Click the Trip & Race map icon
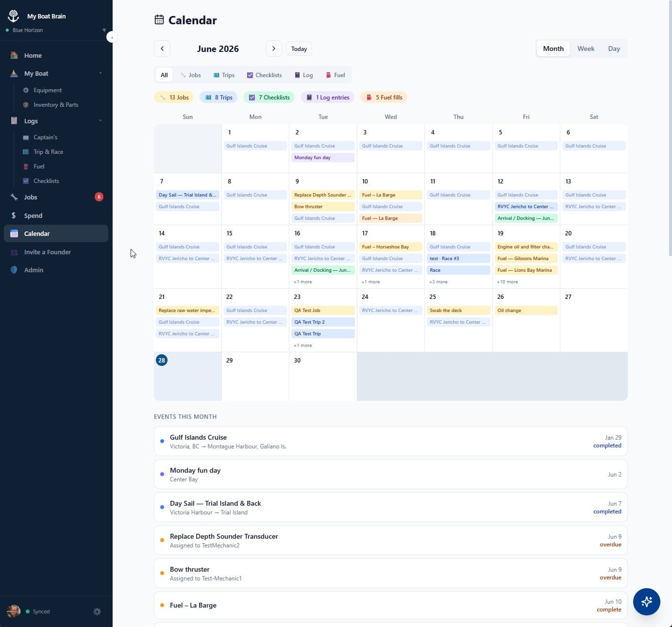The width and height of the screenshot is (672, 627). click(26, 152)
